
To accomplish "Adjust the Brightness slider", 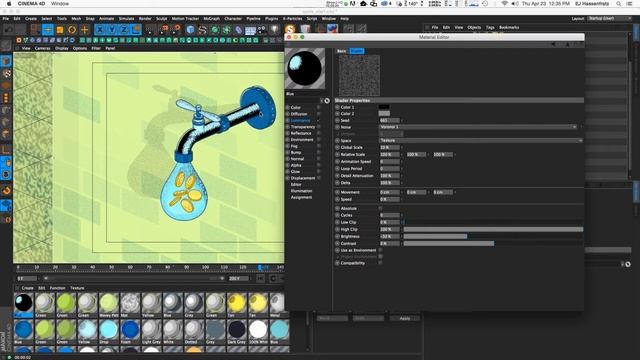I will coord(493,236).
